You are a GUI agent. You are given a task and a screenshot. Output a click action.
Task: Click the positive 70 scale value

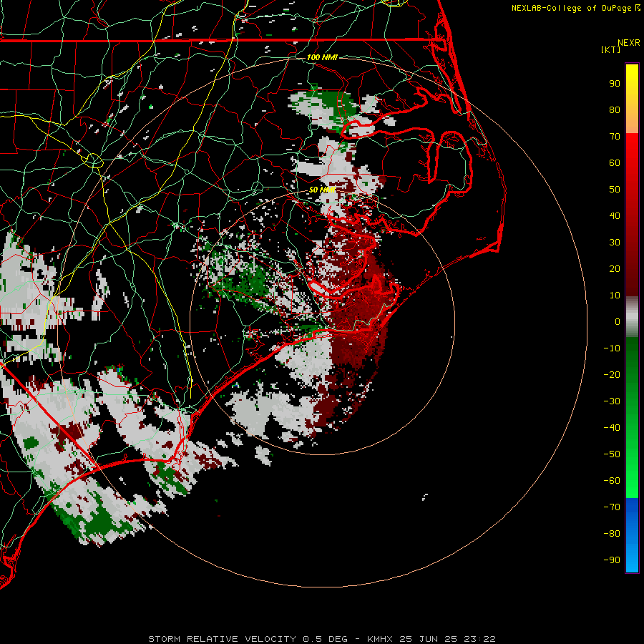615,137
